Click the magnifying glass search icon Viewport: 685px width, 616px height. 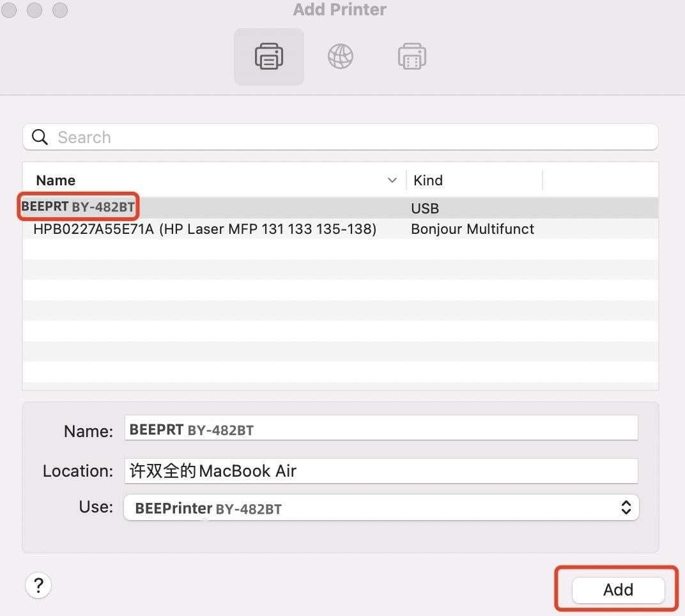click(x=40, y=137)
